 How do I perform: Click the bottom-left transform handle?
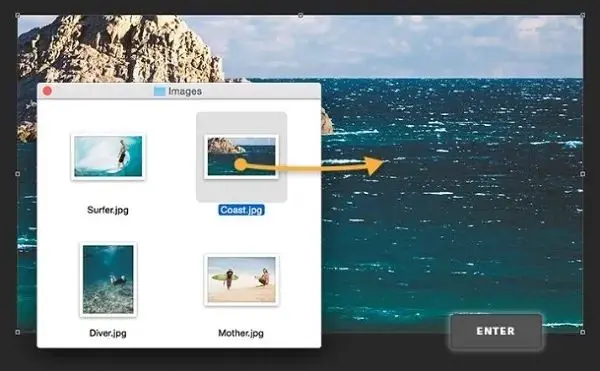coord(18,332)
